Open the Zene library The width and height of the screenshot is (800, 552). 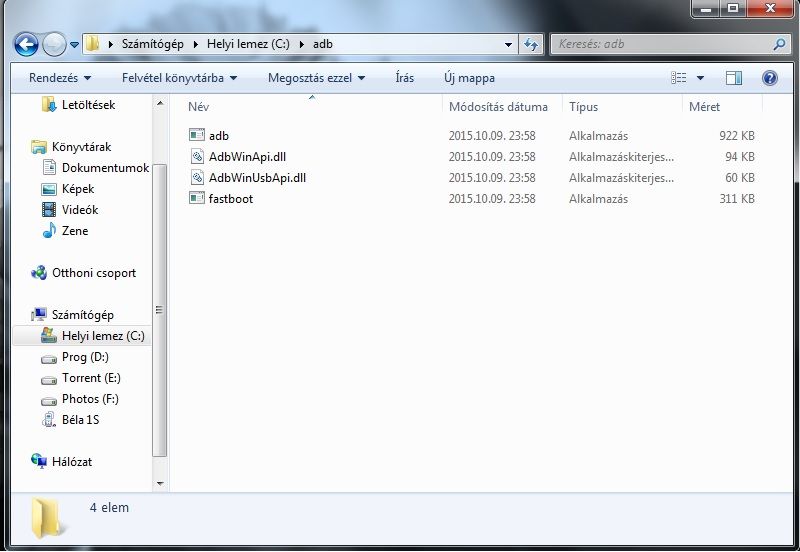[74, 231]
